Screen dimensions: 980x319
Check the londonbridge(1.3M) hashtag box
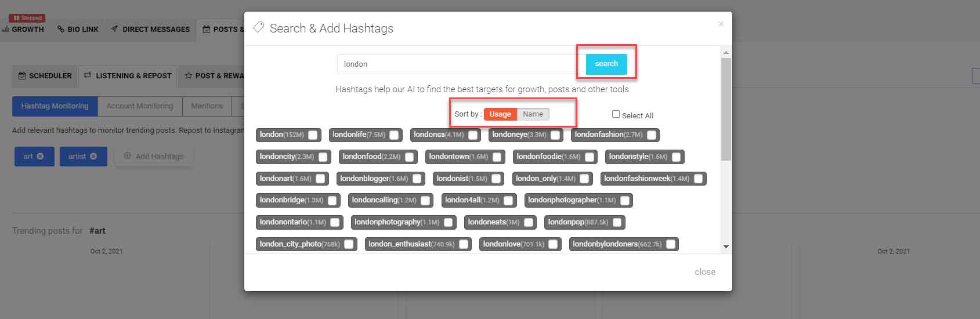click(x=332, y=201)
